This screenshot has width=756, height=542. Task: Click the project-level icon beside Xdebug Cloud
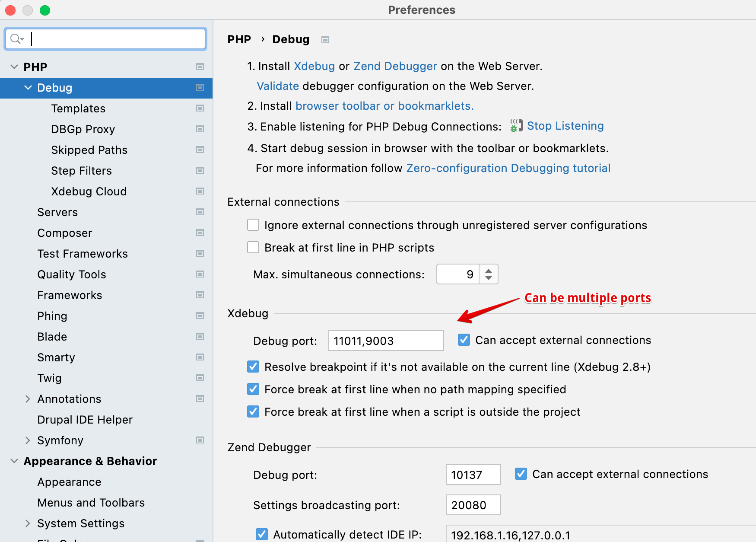[200, 191]
